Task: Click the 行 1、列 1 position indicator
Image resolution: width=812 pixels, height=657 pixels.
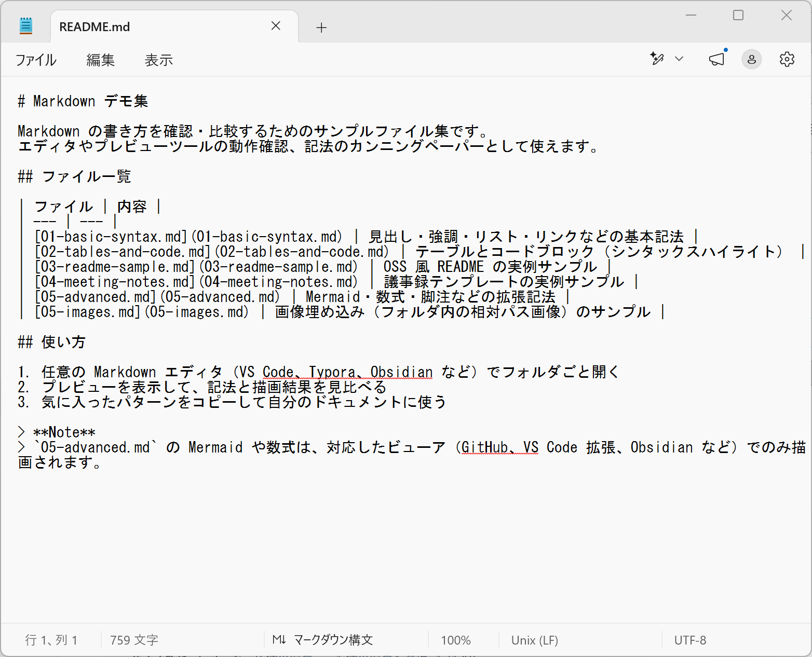Action: click(x=51, y=640)
